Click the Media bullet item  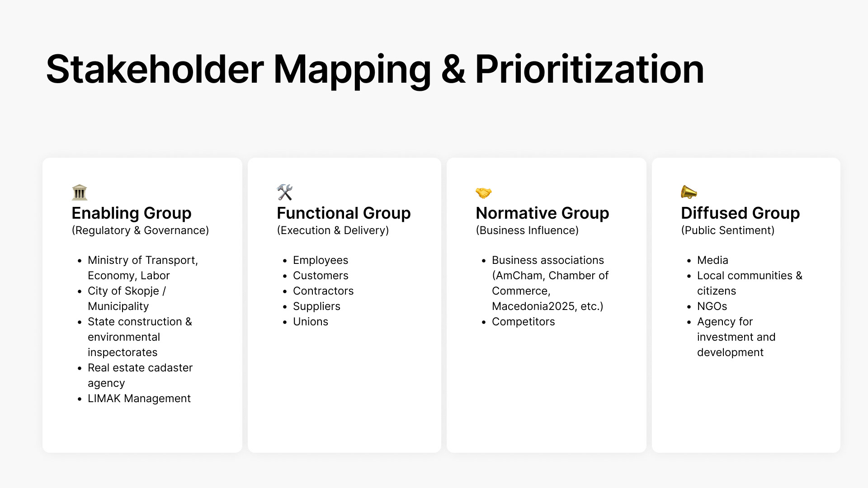pyautogui.click(x=713, y=260)
